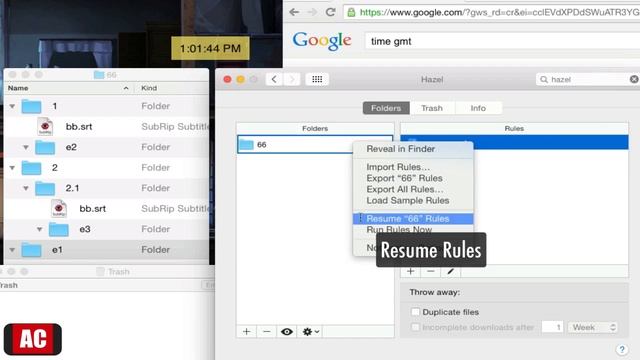Switch to the Info tab

coord(478,108)
